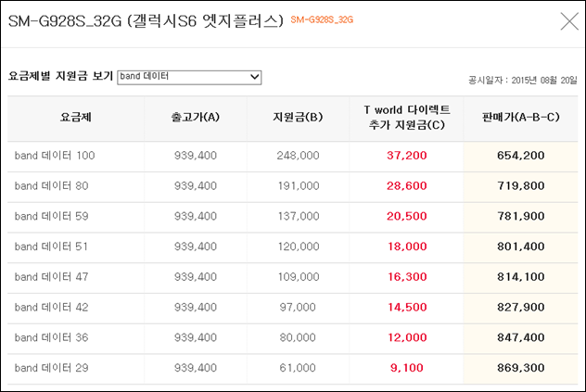Click the 요금제 column header
The width and height of the screenshot is (586, 392).
76,118
